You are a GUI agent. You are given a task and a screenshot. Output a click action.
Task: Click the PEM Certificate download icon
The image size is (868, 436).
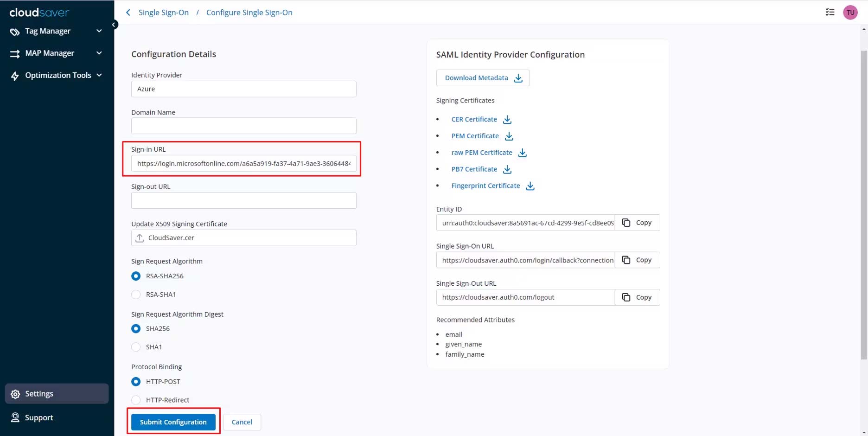(x=509, y=136)
